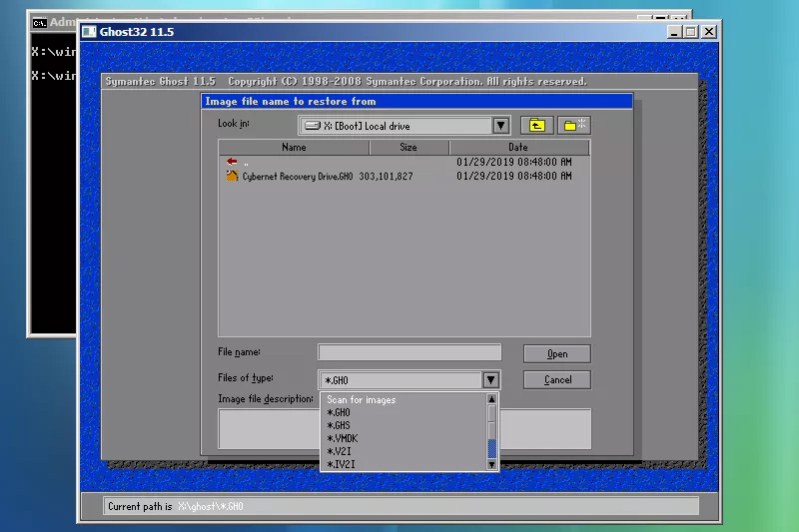Image resolution: width=799 pixels, height=532 pixels.
Task: Sort by the Name column header
Action: (x=294, y=147)
